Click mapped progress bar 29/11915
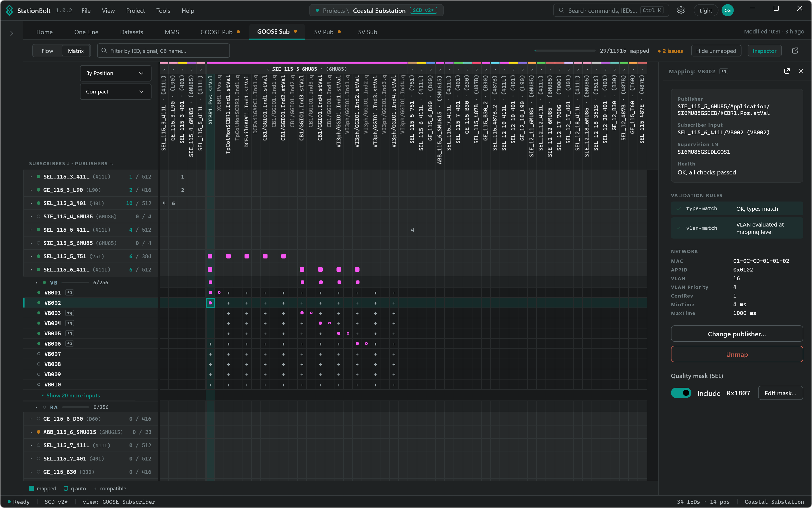The image size is (812, 508). point(565,51)
